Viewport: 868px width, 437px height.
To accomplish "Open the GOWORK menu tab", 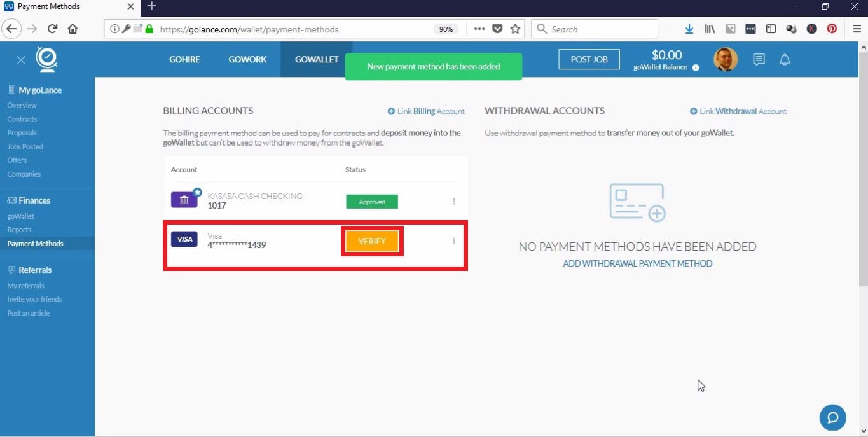I will click(x=247, y=59).
